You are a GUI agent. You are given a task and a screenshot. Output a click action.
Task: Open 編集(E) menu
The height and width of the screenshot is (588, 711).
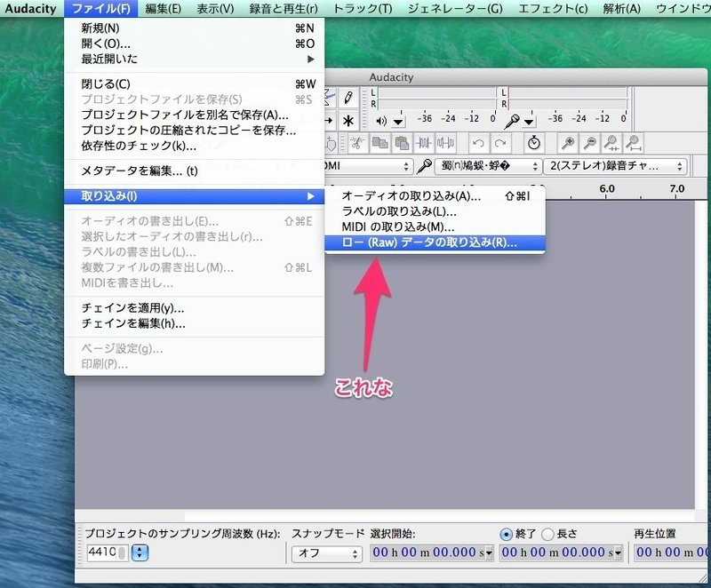(164, 9)
